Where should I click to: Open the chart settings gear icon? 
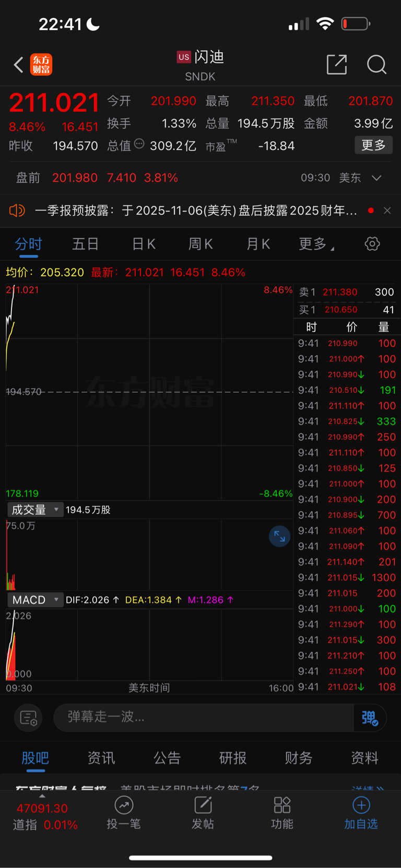tap(372, 244)
